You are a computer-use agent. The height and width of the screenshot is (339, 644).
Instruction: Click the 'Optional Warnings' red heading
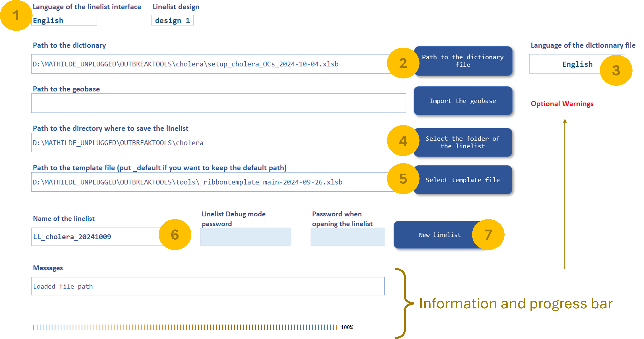coord(562,104)
